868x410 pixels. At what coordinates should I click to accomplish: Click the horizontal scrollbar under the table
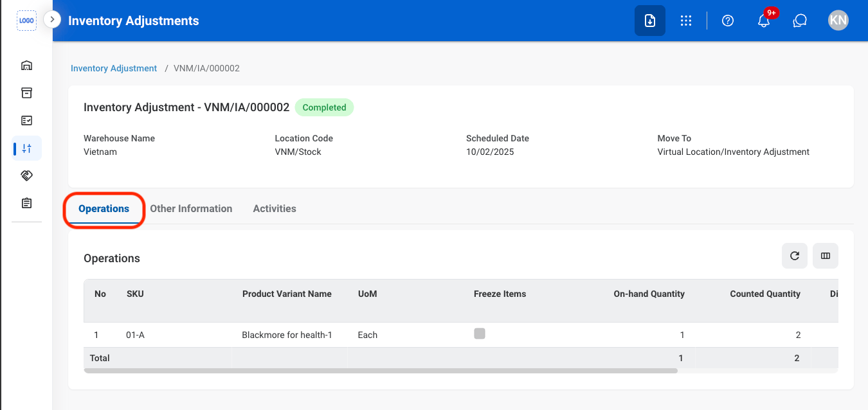tap(381, 371)
